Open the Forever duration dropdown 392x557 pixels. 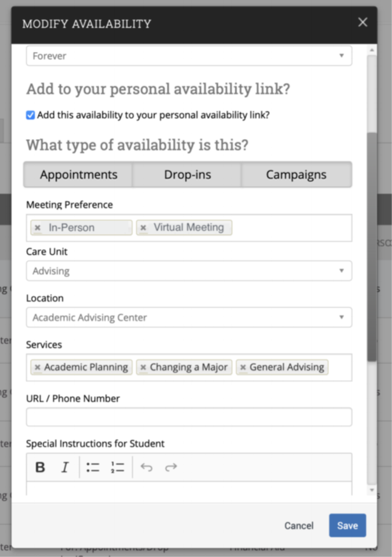pos(189,56)
